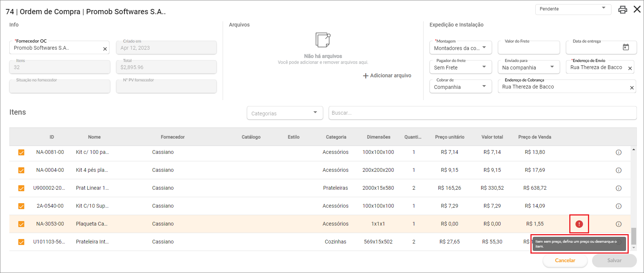This screenshot has height=273, width=644.
Task: Show info for item NA-0004-00
Action: coord(619,170)
